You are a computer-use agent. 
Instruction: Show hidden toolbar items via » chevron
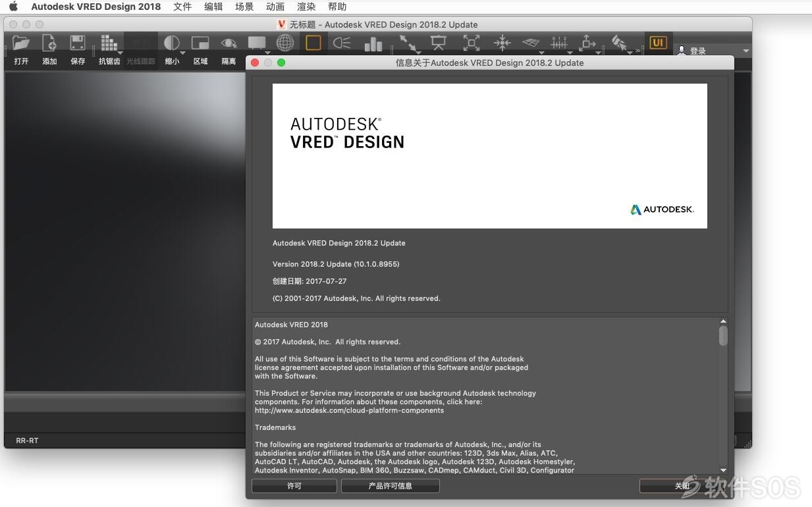click(637, 51)
